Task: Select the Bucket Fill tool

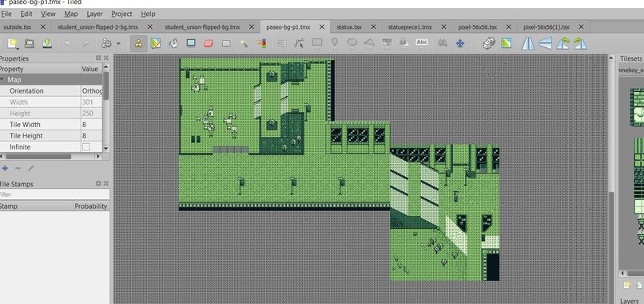Action: point(173,43)
